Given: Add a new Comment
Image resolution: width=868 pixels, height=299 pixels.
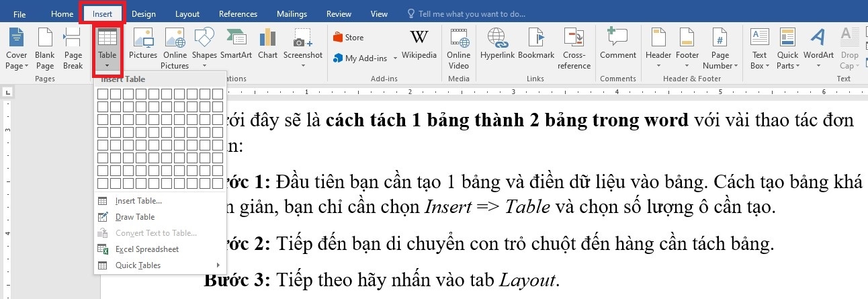Looking at the screenshot, I should (618, 44).
